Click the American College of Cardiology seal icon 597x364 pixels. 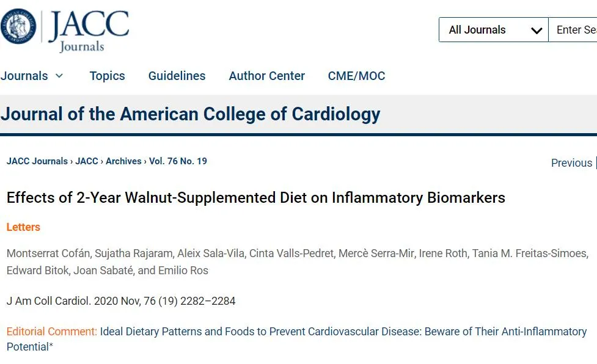click(x=18, y=27)
